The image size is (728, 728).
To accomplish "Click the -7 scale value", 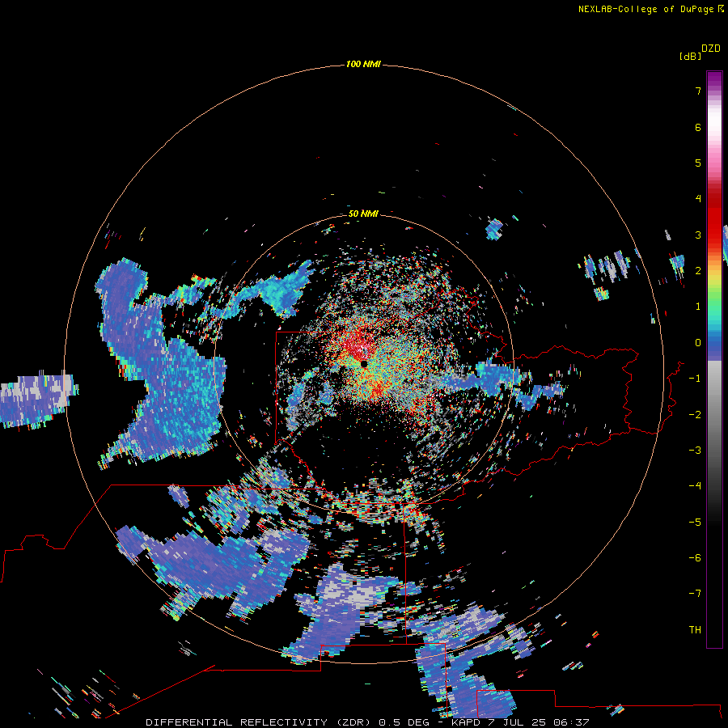I will tap(695, 594).
